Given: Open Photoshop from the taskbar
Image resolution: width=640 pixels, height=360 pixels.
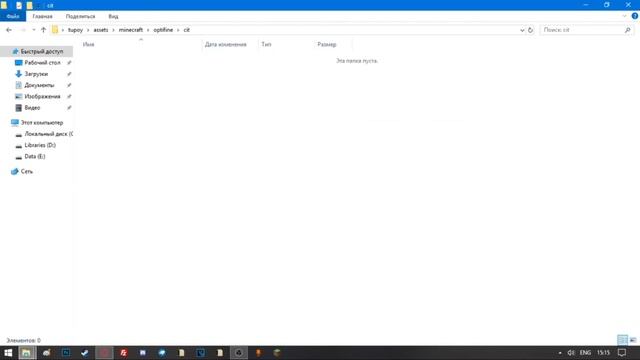Looking at the screenshot, I should click(66, 353).
